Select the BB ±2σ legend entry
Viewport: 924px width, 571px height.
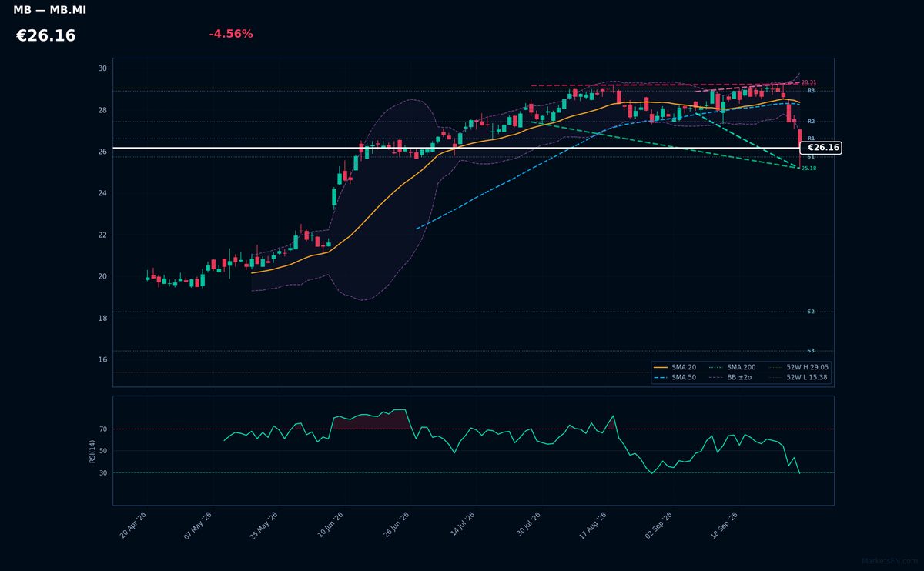tap(731, 378)
